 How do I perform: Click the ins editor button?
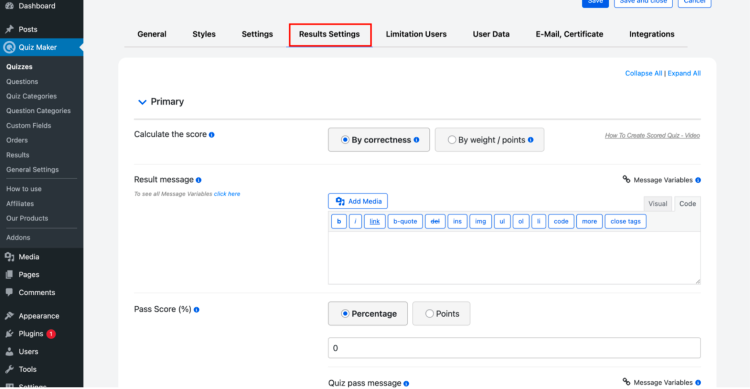457,221
